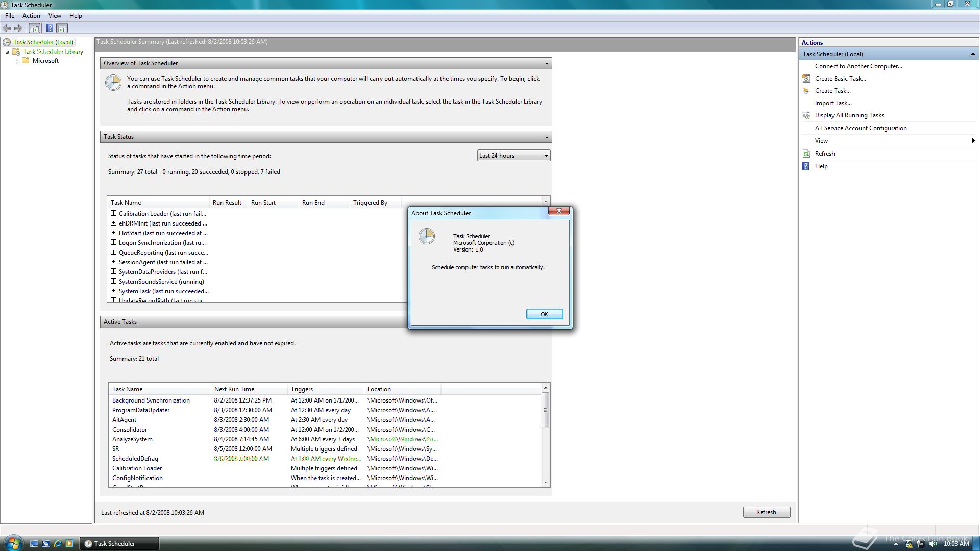Close the About Task Scheduler dialog

tap(559, 211)
